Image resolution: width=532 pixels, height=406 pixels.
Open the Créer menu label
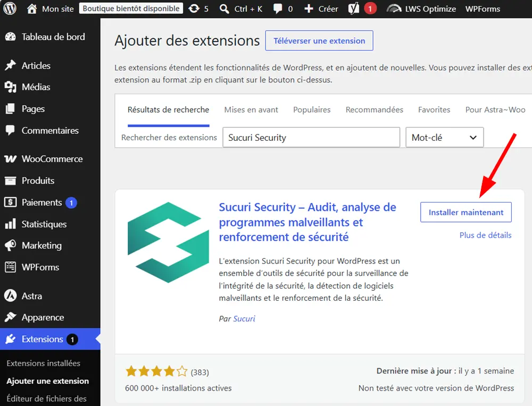[328, 9]
